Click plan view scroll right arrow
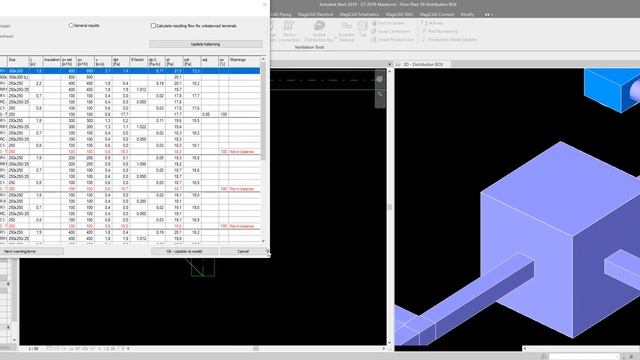 383,349
